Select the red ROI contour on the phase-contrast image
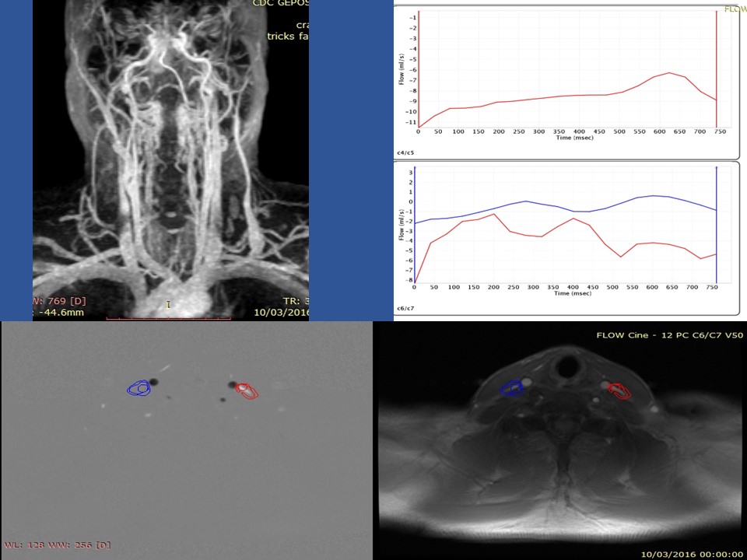Screen dimensions: 747x560 click(x=247, y=390)
